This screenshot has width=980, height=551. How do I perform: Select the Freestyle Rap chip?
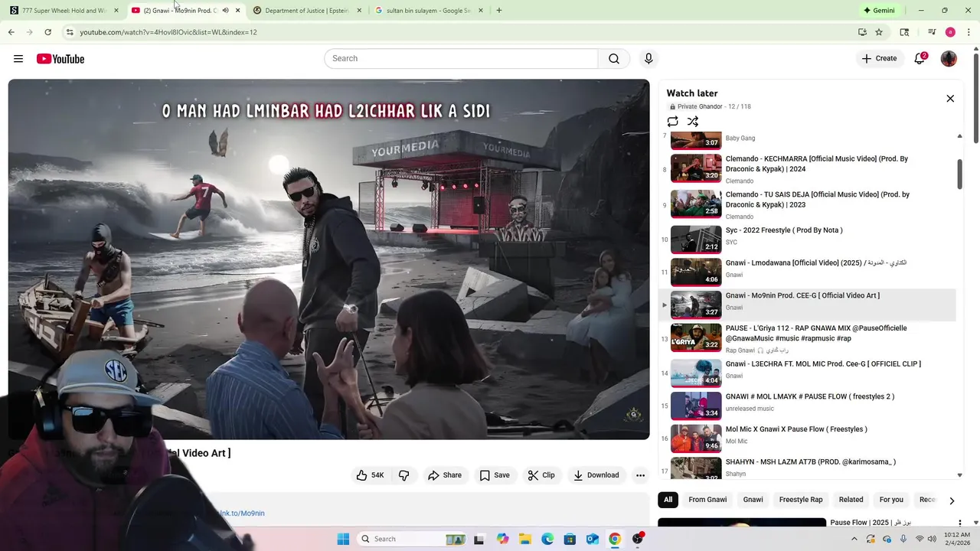(x=801, y=500)
